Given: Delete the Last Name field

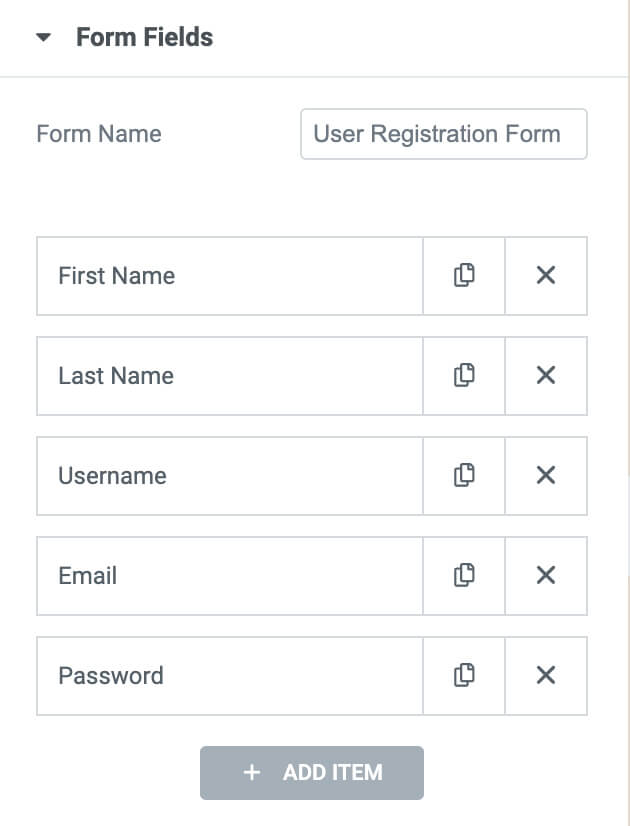Looking at the screenshot, I should (546, 375).
